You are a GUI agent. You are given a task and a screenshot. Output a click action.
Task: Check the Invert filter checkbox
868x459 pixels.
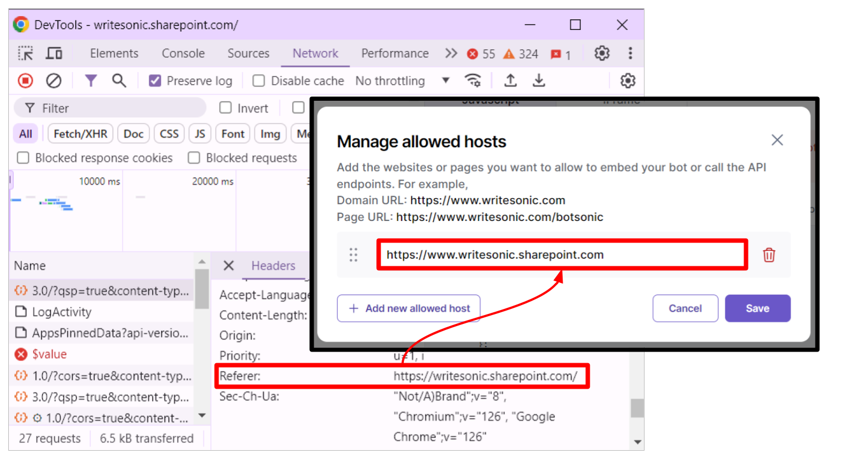pos(225,107)
